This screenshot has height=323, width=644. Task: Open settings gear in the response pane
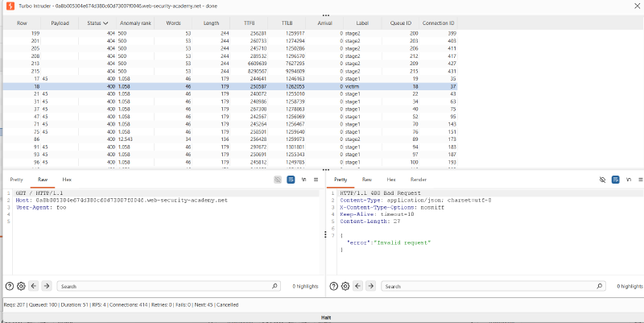pyautogui.click(x=345, y=286)
